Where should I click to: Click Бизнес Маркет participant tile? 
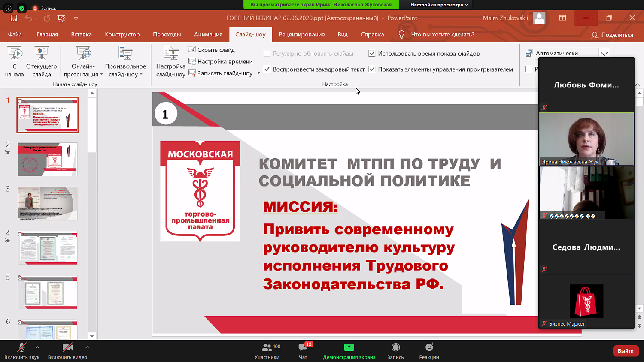[x=586, y=302]
